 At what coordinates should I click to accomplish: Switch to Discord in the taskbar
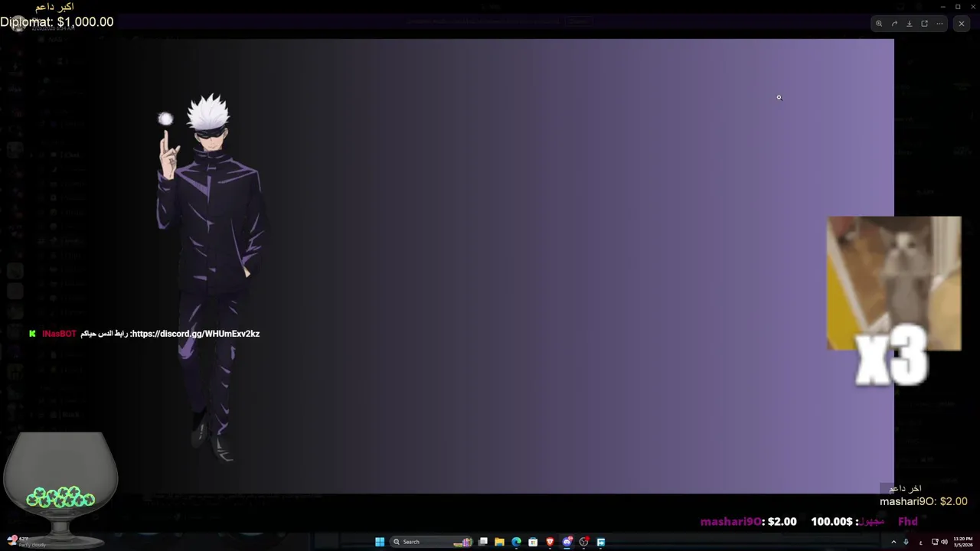[567, 542]
